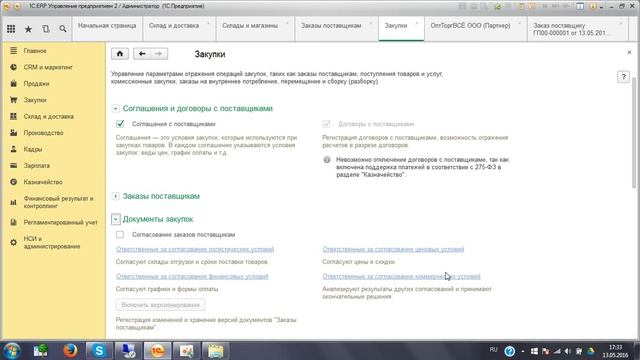Go to home with house button
Viewport: 640px width, 360px height.
tap(120, 54)
